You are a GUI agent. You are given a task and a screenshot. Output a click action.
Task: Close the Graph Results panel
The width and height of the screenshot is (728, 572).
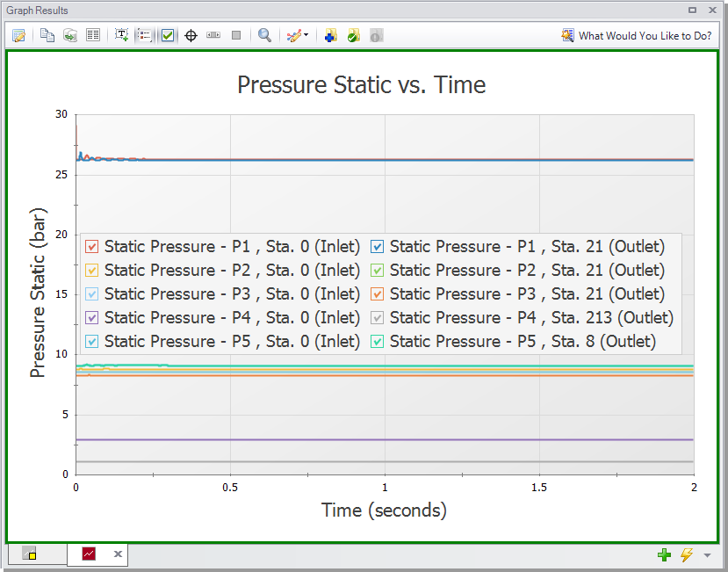(713, 10)
